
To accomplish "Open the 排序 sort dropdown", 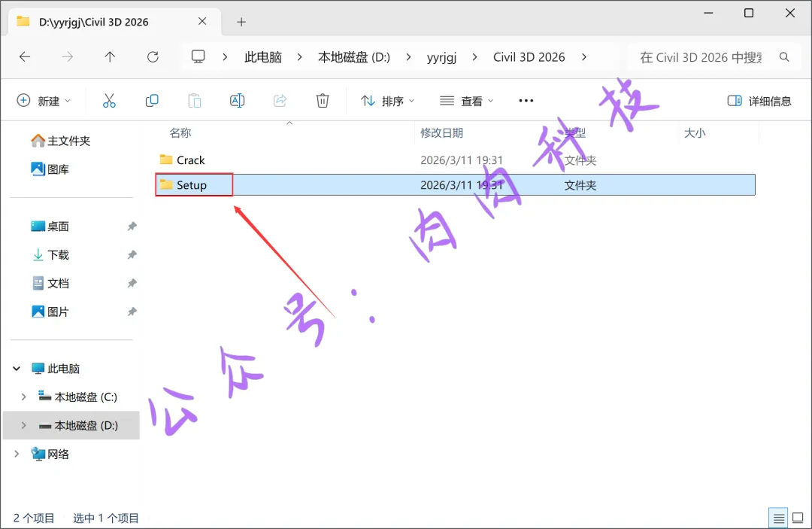I will coord(387,101).
